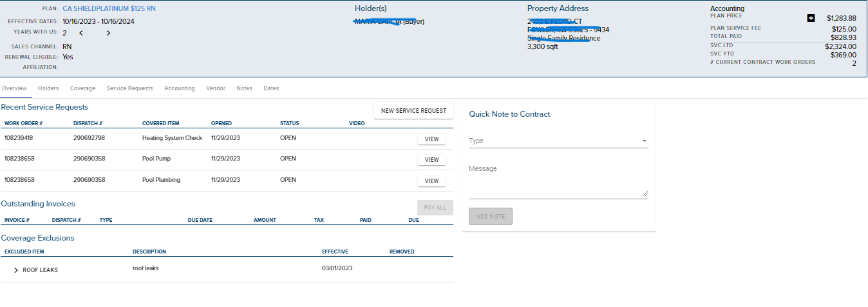Click the New Service Request button
The image size is (868, 307).
[x=413, y=111]
